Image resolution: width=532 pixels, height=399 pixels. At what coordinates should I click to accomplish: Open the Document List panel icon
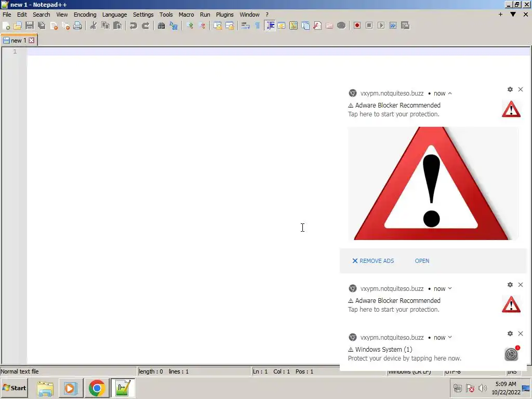point(305,26)
